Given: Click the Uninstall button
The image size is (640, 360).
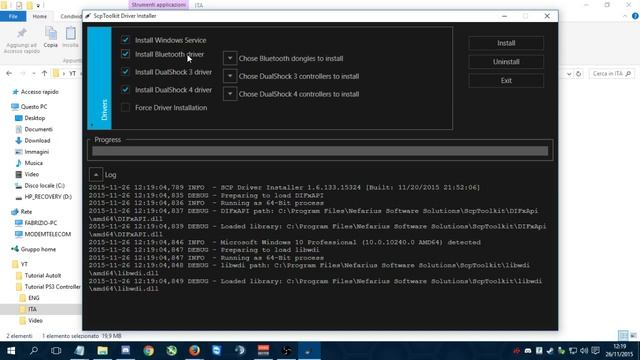Looking at the screenshot, I should [x=506, y=62].
